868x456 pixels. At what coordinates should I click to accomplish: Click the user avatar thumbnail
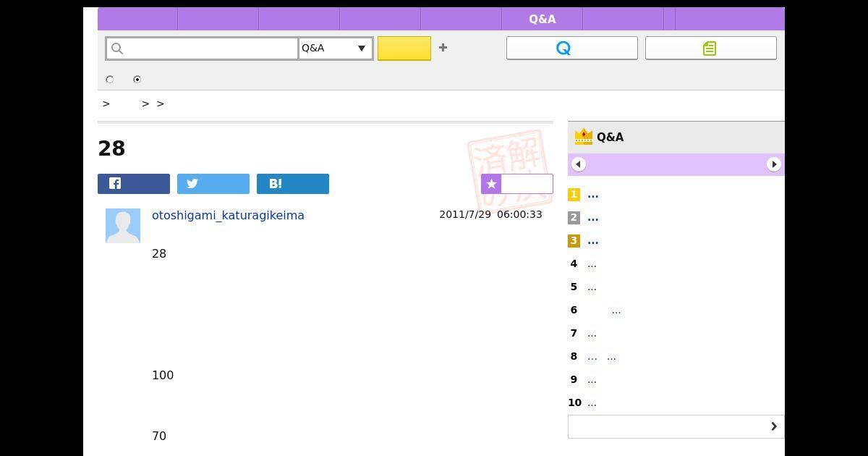[123, 226]
